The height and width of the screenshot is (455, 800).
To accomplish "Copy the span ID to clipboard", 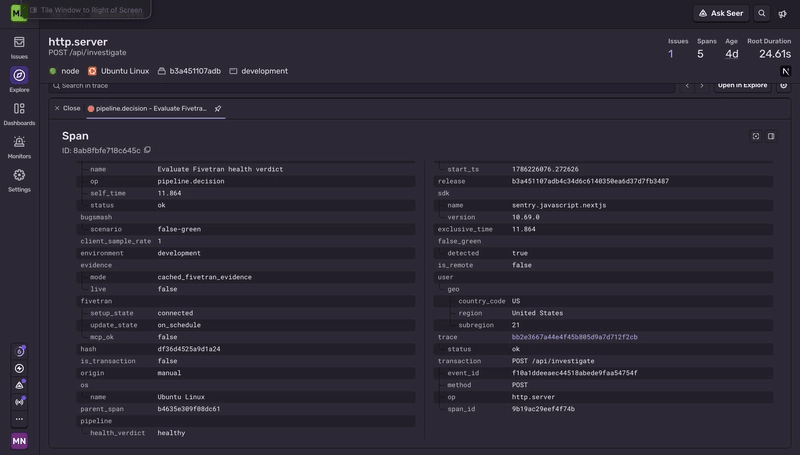I will click(147, 150).
